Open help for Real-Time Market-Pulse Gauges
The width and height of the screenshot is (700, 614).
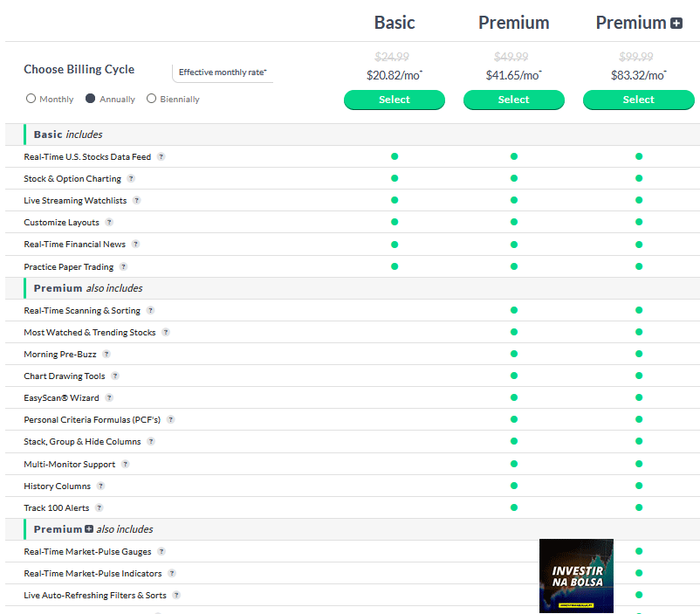click(161, 551)
